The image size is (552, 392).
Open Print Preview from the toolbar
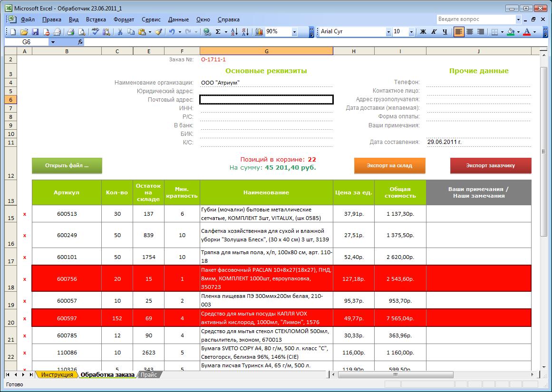point(82,32)
